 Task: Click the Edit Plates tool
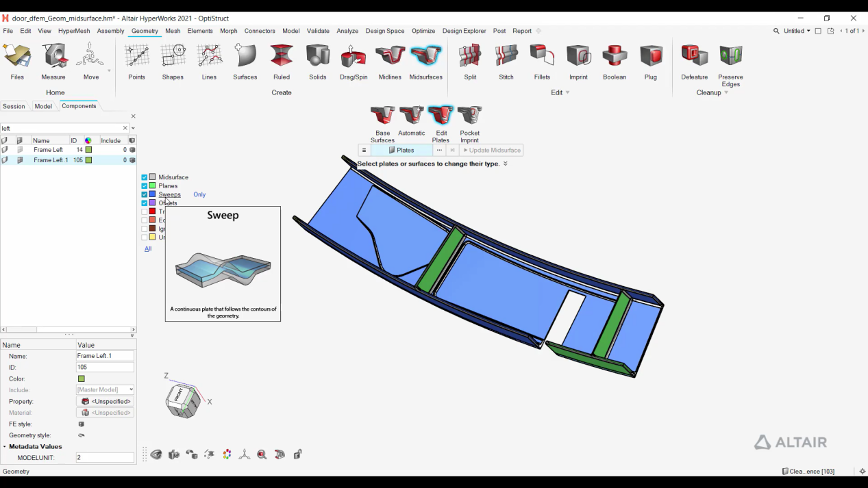[441, 124]
